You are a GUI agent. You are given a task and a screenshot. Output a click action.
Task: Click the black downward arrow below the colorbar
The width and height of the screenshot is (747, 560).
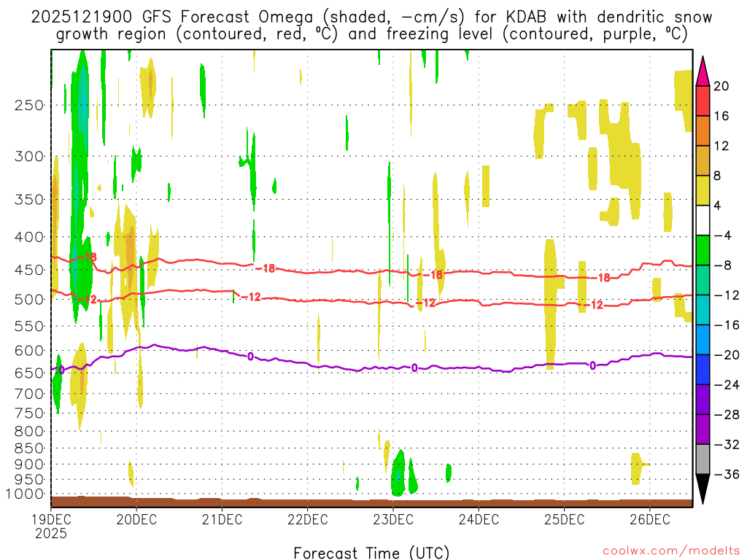703,489
